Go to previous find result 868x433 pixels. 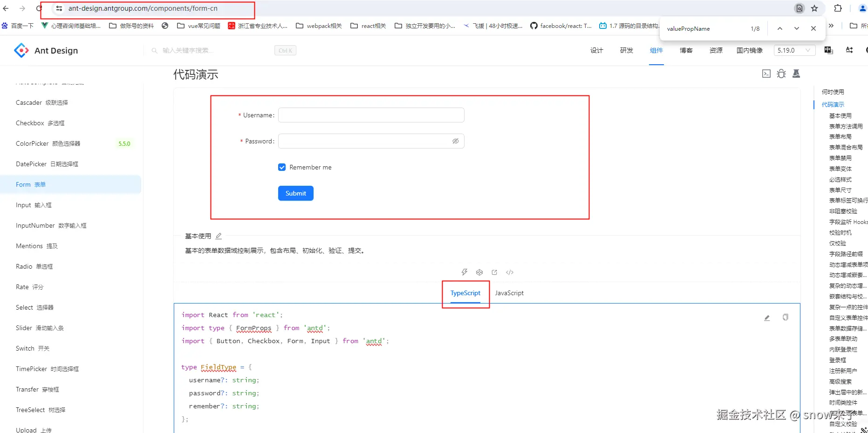[779, 28]
